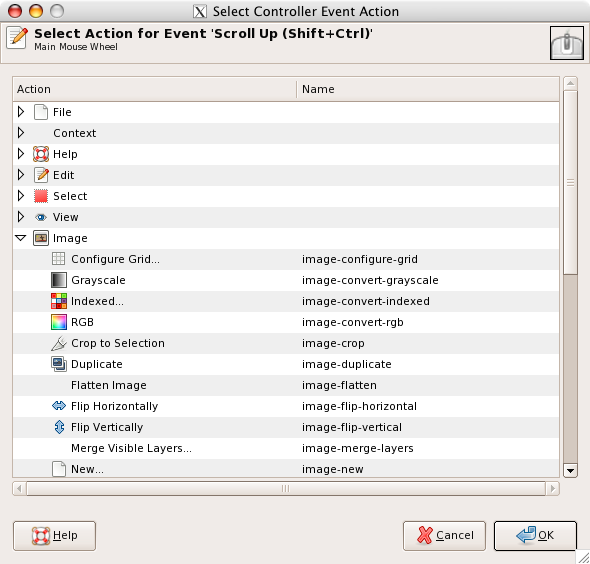Confirm with the OK button

click(x=535, y=535)
